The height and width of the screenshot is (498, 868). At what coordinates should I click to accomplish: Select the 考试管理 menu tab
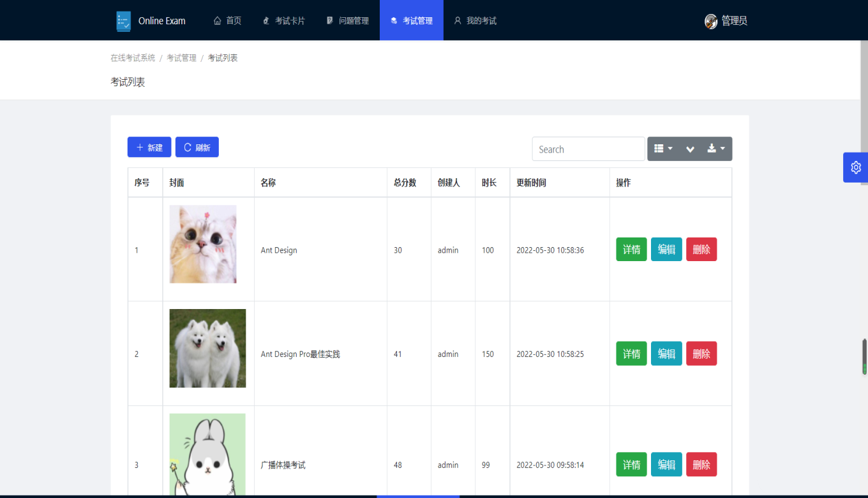pyautogui.click(x=412, y=20)
